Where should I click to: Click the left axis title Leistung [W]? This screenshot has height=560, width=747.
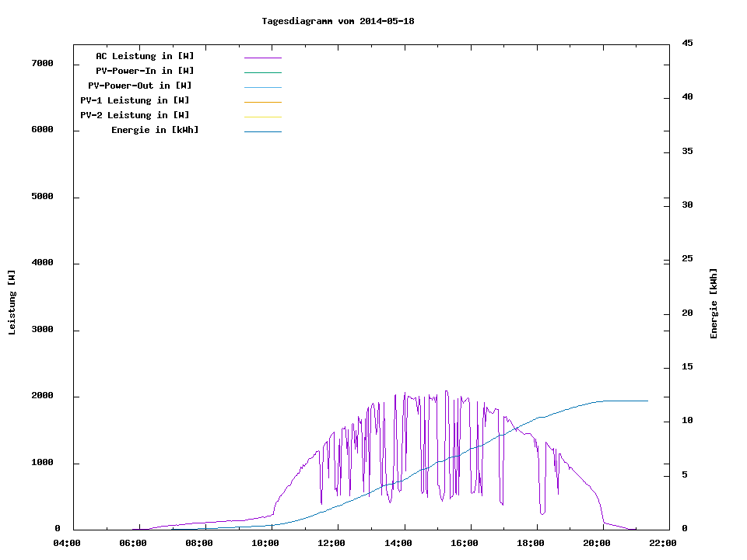click(x=12, y=303)
